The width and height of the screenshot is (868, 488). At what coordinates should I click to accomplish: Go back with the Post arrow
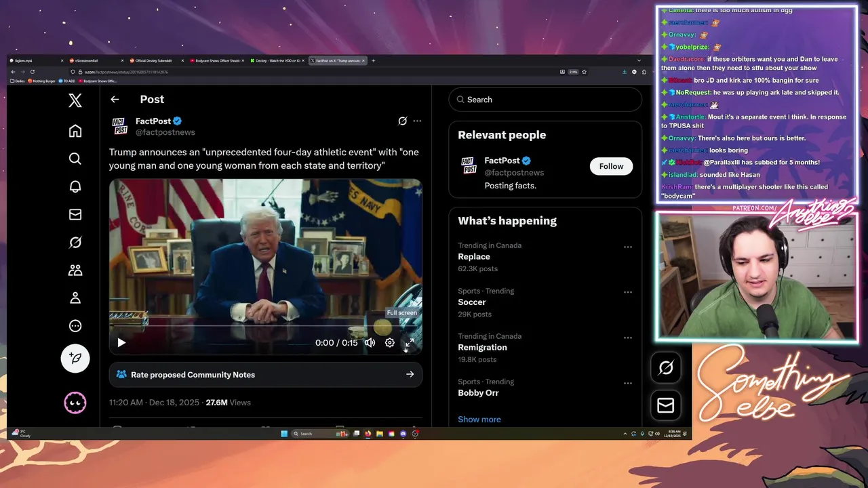(x=115, y=99)
